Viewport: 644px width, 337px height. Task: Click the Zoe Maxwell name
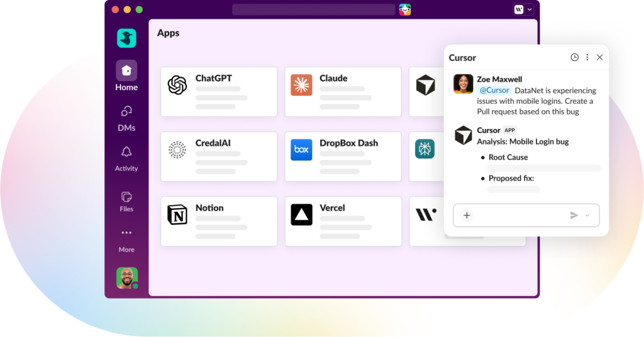[x=499, y=79]
